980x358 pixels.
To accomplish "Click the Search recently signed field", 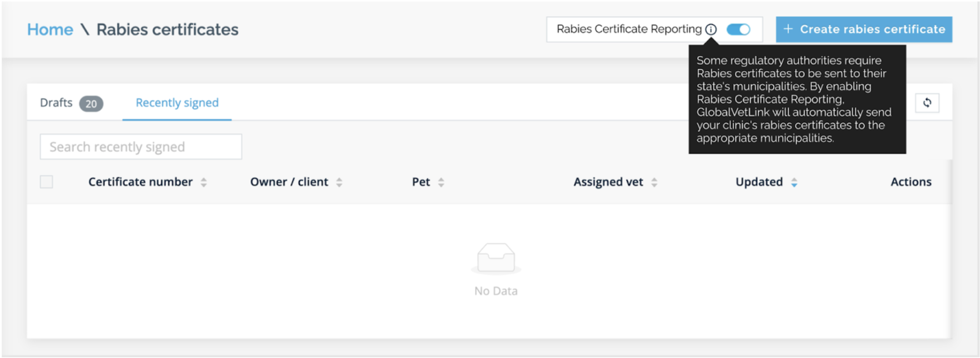I will pyautogui.click(x=141, y=147).
